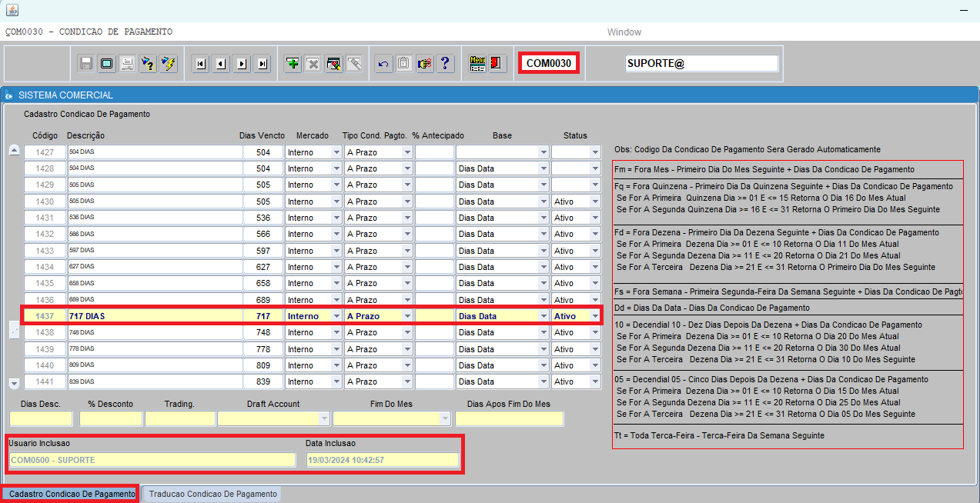Go to the first record
Viewport: 980px width, 503px height.
(201, 64)
